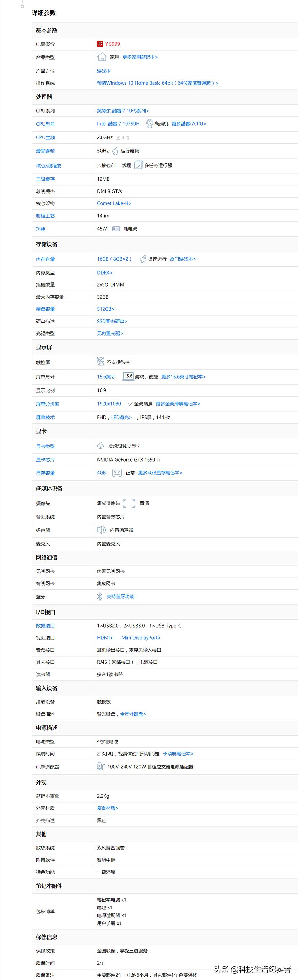Click the no-touch-support hand icon

(x=101, y=362)
